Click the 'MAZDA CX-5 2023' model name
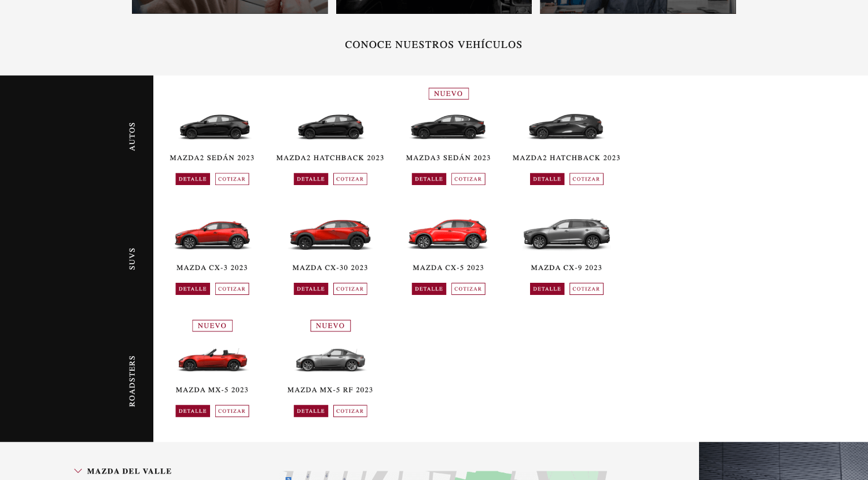This screenshot has height=480, width=868. pos(448,268)
